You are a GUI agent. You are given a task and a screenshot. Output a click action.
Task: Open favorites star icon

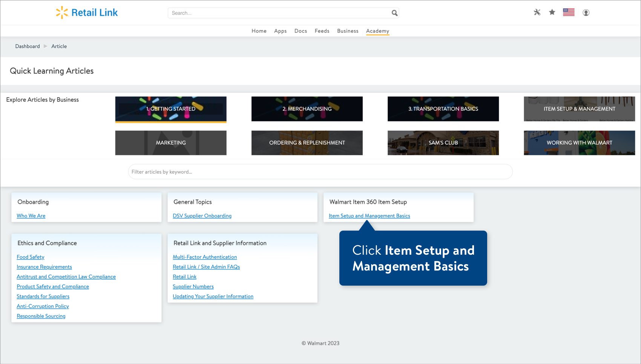(552, 12)
